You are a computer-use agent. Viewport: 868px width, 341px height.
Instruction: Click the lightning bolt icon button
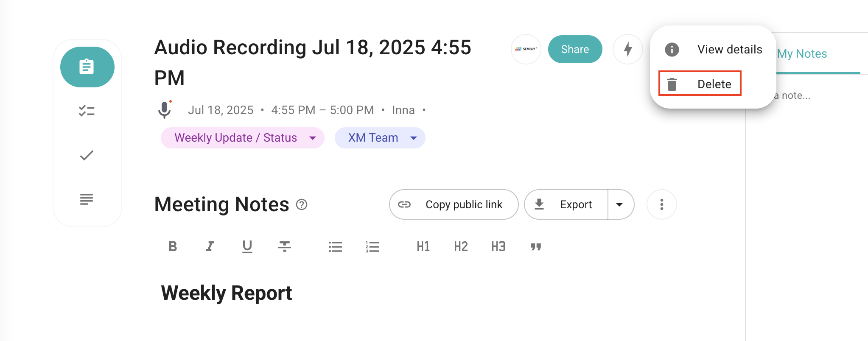point(627,49)
